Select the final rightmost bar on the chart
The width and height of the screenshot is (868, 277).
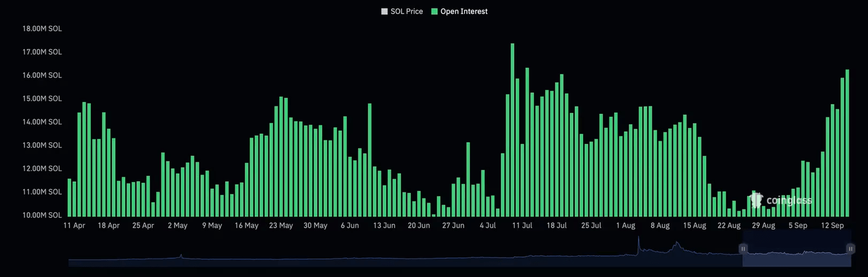click(x=847, y=143)
